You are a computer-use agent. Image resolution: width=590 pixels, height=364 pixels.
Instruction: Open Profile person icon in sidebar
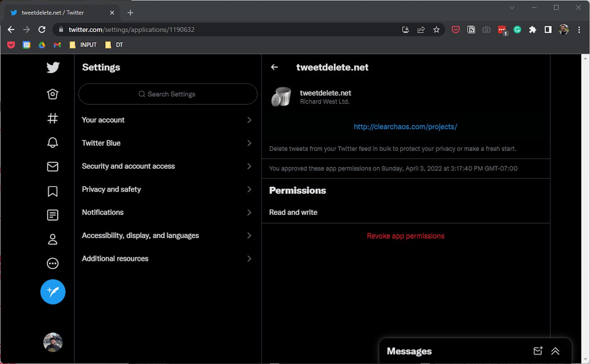pos(53,239)
